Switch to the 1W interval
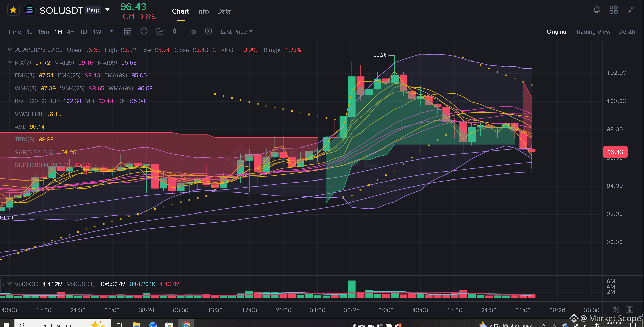The height and width of the screenshot is (327, 644). tap(97, 32)
